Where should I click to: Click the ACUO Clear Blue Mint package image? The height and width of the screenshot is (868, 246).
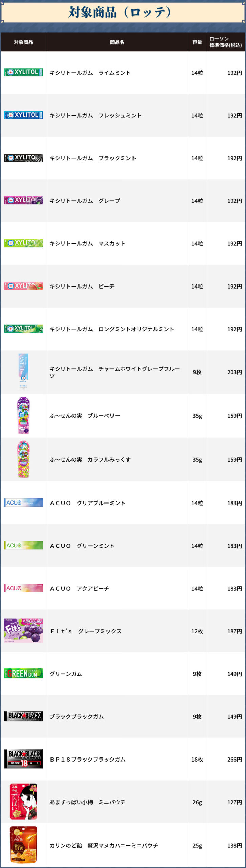(x=23, y=502)
